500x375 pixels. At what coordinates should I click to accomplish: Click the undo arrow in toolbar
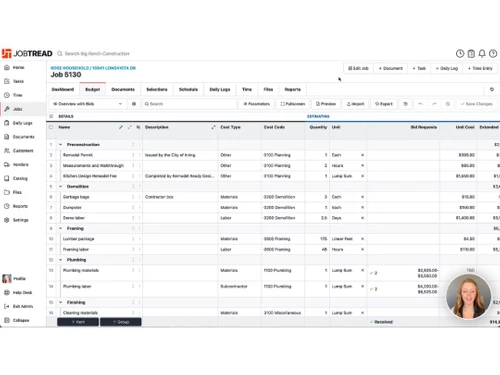pos(421,104)
